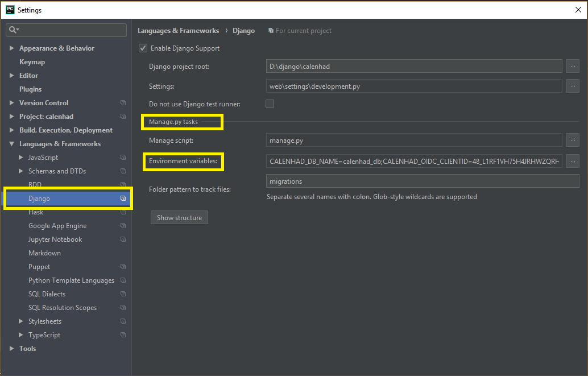Expand Build, Execution, Deployment section
588x376 pixels.
point(11,130)
